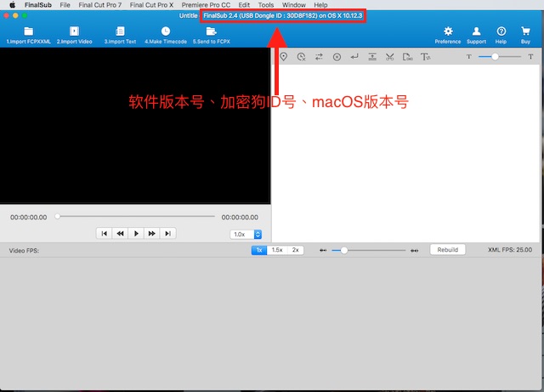544x392 pixels.
Task: Open the Help question mark icon
Action: pyautogui.click(x=501, y=31)
